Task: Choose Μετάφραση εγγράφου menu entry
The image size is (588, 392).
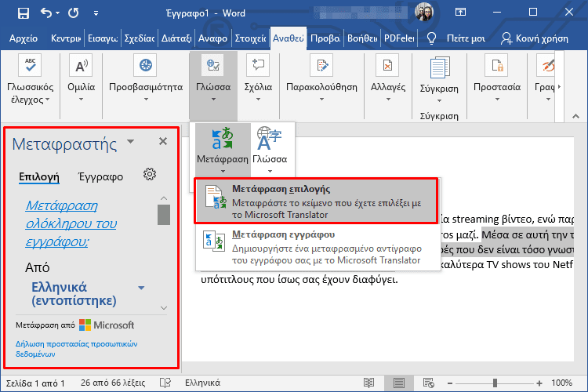Action: pos(318,247)
